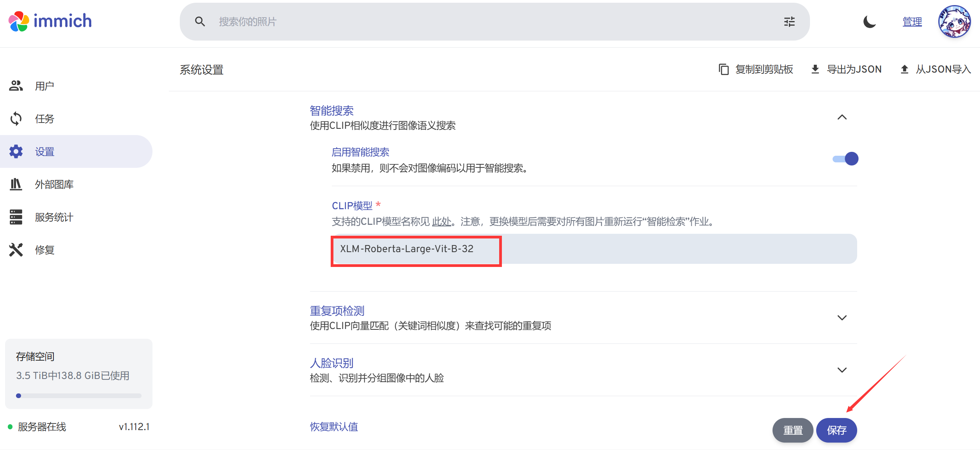Click the search magnifier icon
980x450 pixels.
tap(200, 21)
